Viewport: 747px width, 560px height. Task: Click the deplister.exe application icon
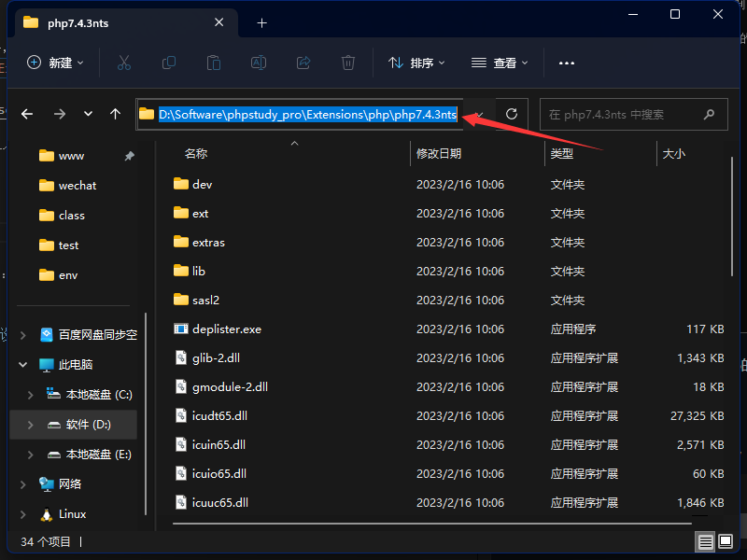click(181, 329)
